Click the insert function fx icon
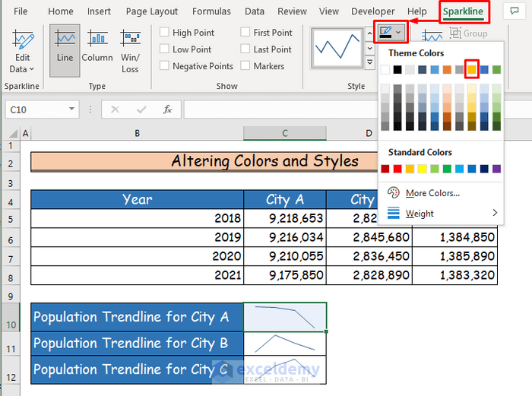 tap(167, 109)
